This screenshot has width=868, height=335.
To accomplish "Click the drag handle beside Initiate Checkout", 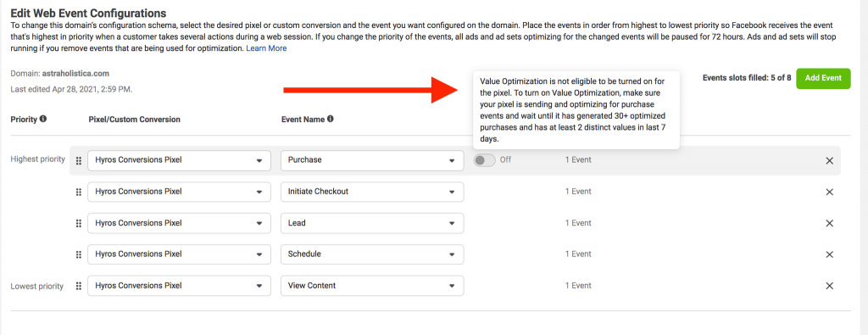I will pyautogui.click(x=79, y=193).
